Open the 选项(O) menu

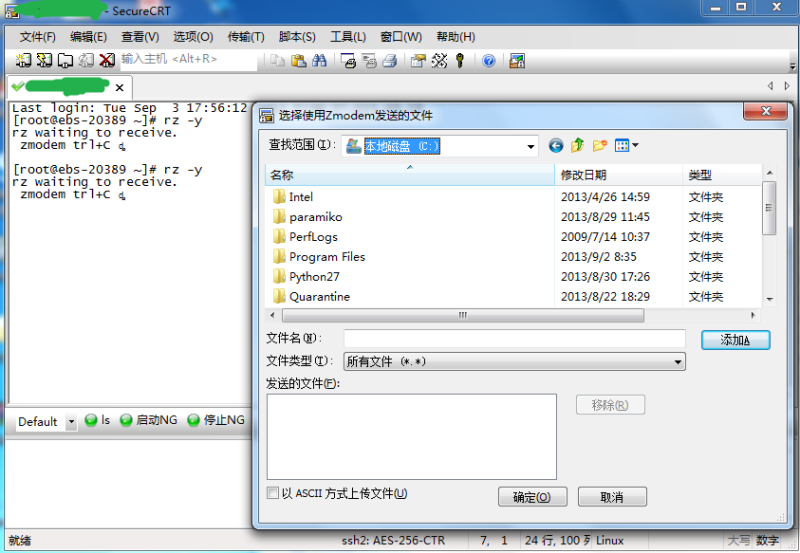pyautogui.click(x=193, y=37)
